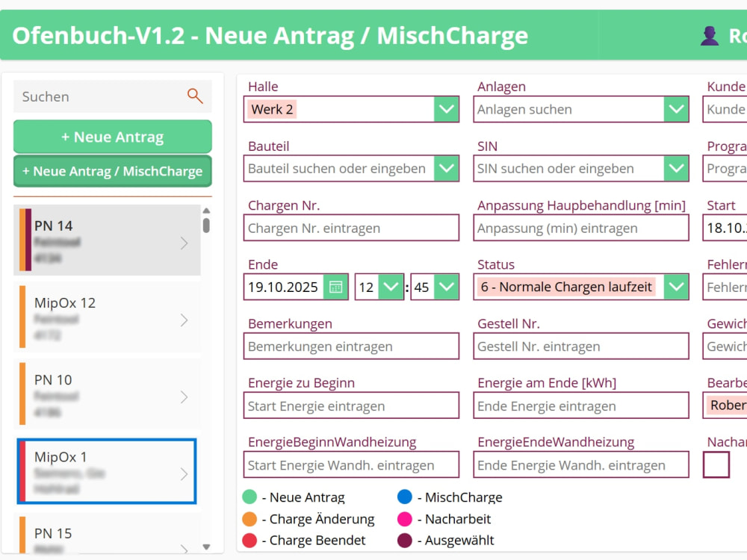Click the green Neue Antrag legend dot

click(249, 497)
